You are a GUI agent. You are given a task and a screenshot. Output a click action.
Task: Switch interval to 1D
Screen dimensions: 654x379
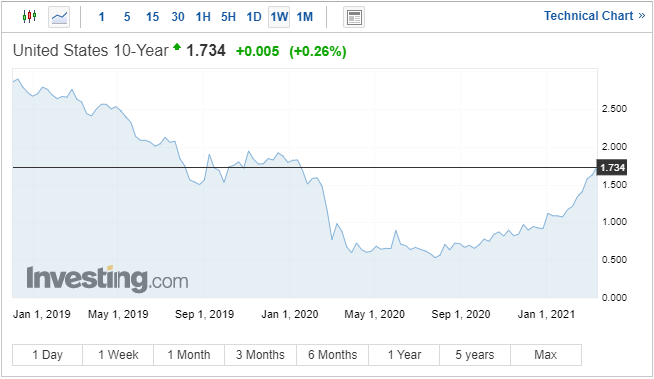pos(254,17)
